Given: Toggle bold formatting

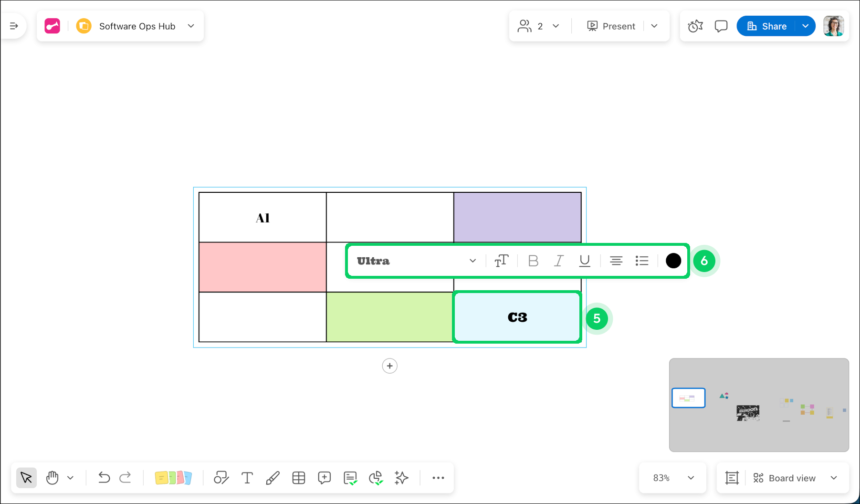Looking at the screenshot, I should [x=533, y=261].
